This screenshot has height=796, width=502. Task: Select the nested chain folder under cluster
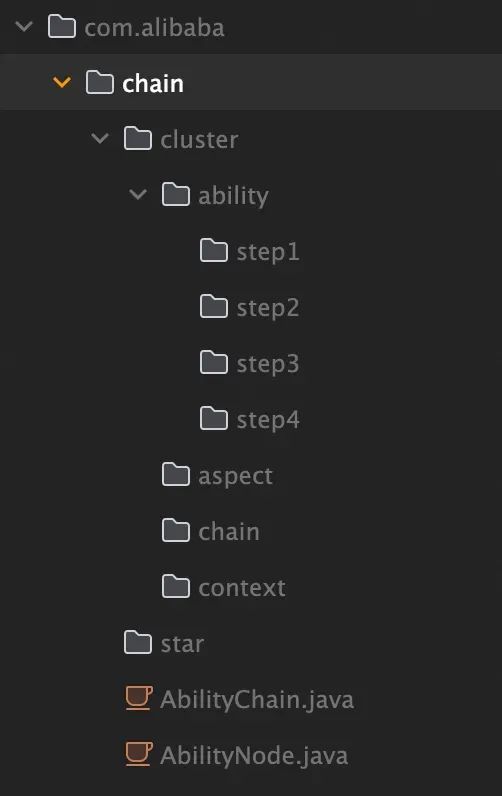(x=229, y=532)
